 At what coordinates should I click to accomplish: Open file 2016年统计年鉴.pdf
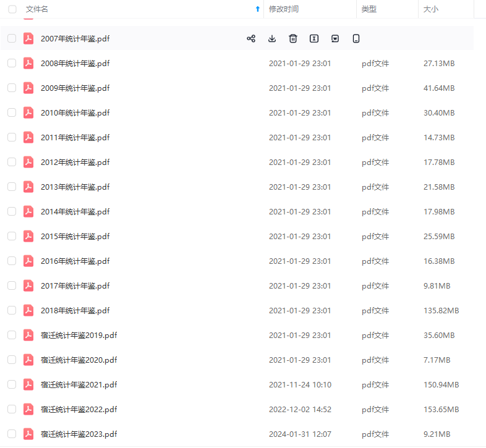point(75,261)
